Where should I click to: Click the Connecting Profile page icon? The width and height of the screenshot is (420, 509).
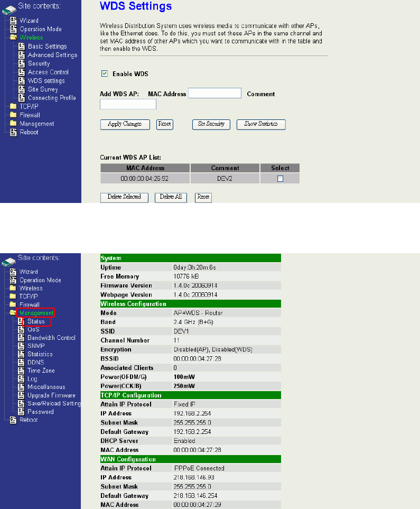click(22, 98)
